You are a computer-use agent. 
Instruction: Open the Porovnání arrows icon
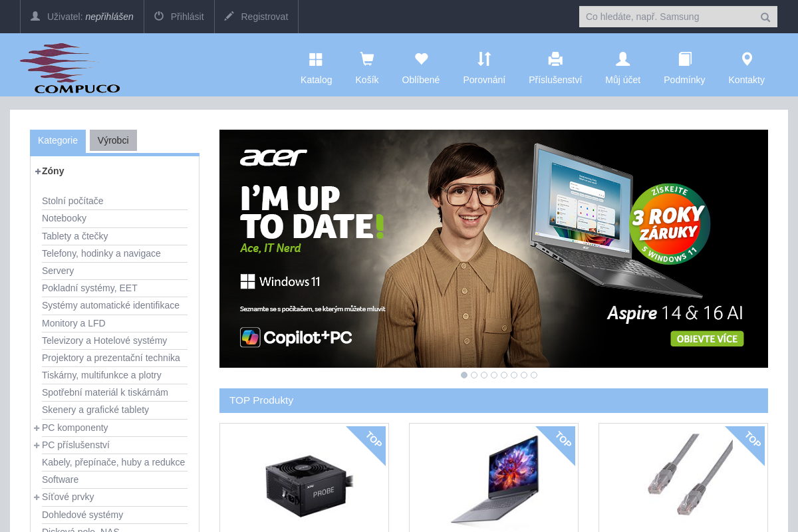click(484, 59)
